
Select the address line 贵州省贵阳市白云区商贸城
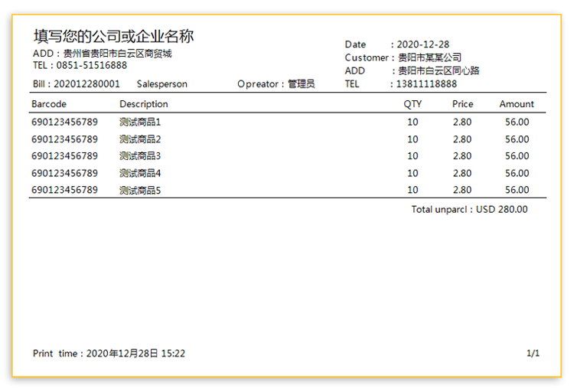[118, 54]
